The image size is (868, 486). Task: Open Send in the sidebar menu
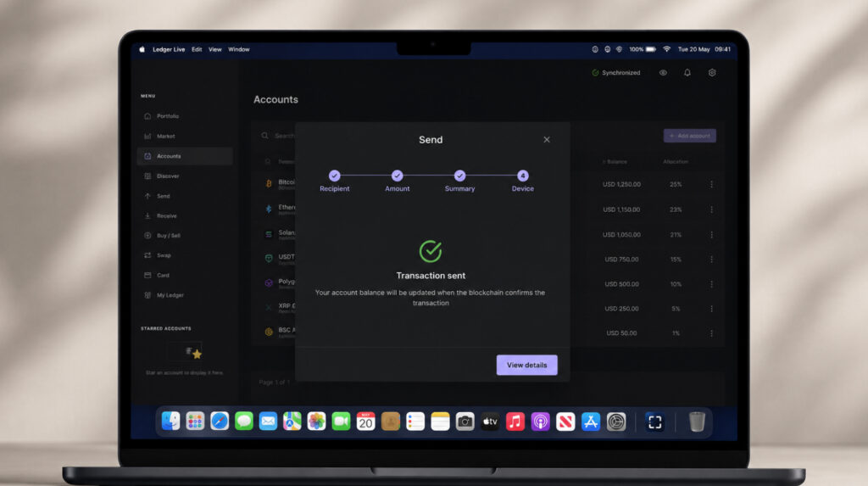pos(184,196)
